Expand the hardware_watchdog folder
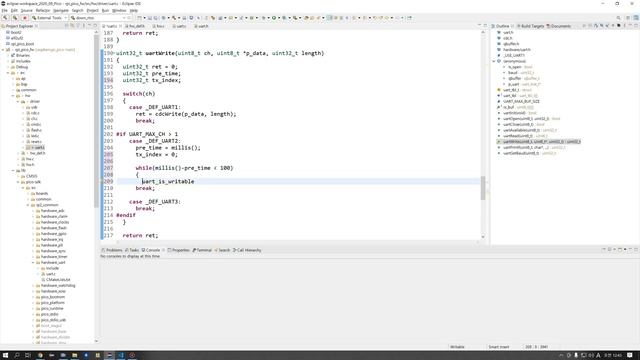 tap(33, 286)
